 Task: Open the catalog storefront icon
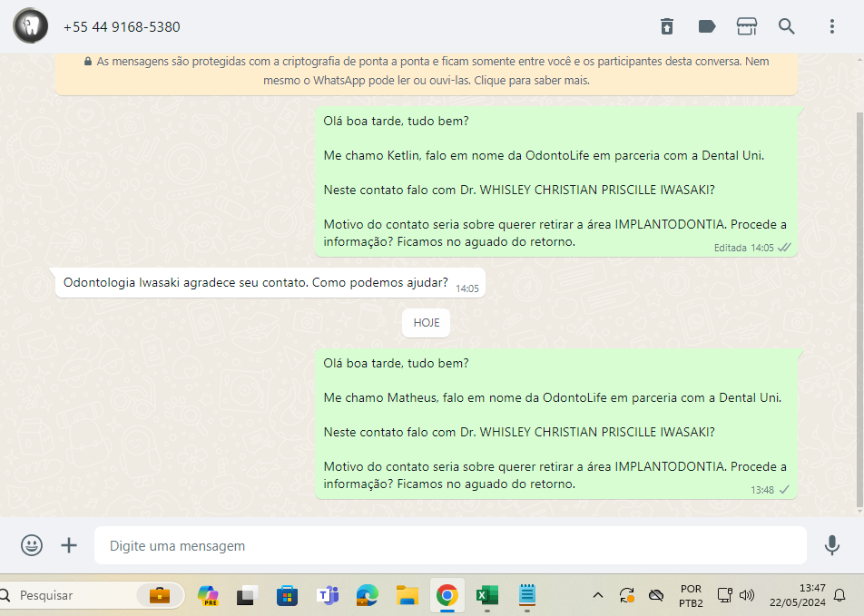pos(747,26)
